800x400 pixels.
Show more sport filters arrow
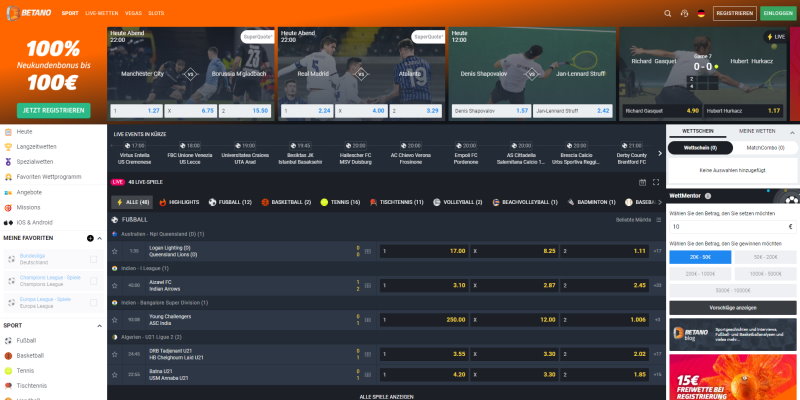click(659, 203)
